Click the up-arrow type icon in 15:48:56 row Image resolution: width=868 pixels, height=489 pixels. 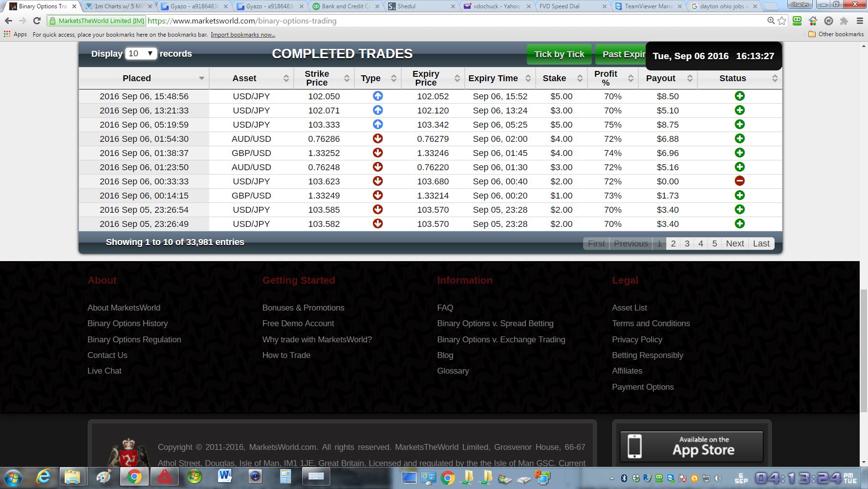coord(378,96)
